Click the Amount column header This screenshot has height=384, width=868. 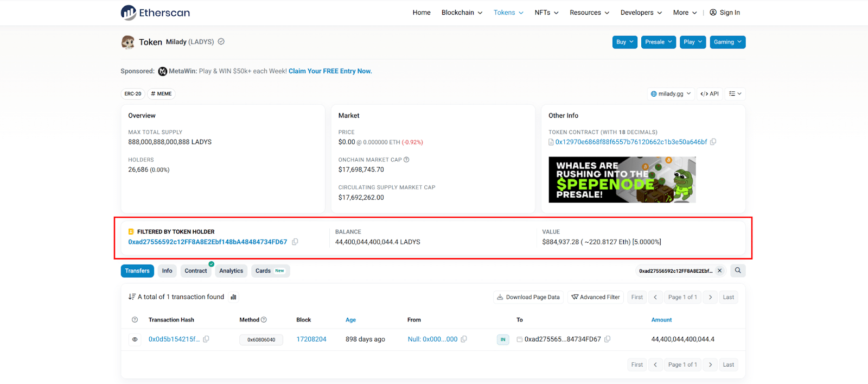coord(661,320)
